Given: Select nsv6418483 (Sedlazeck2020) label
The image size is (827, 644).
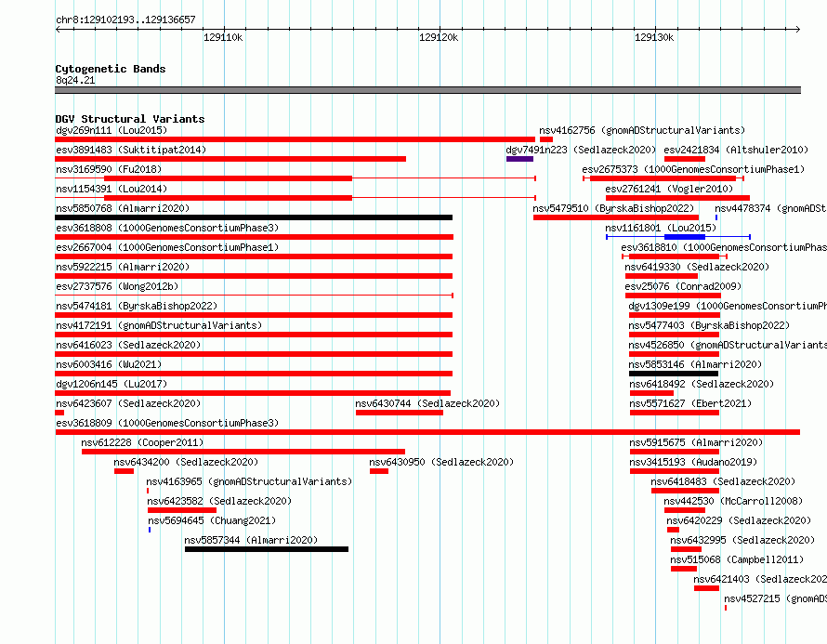Looking at the screenshot, I should click(723, 481).
